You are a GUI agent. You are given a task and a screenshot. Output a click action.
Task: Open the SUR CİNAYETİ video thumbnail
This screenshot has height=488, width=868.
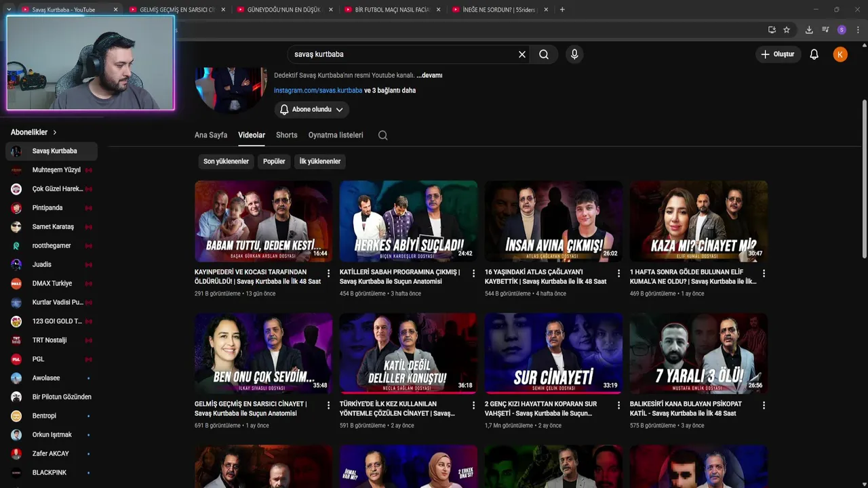(553, 353)
